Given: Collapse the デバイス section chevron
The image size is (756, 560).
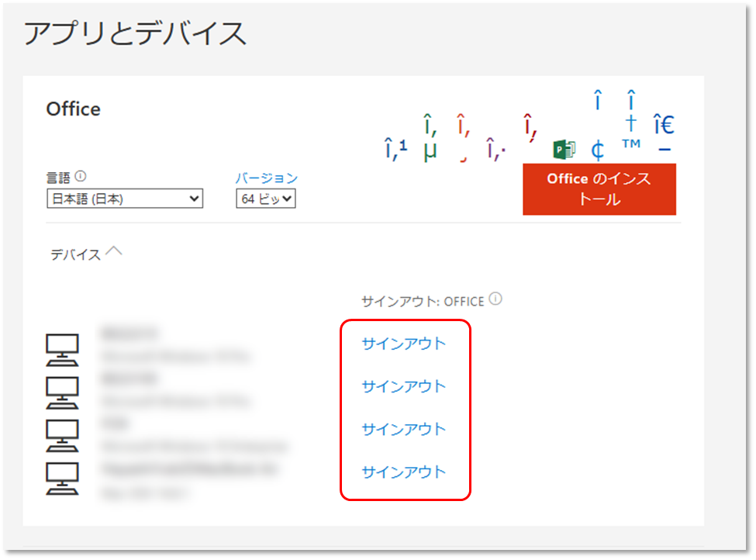Looking at the screenshot, I should coord(114,251).
